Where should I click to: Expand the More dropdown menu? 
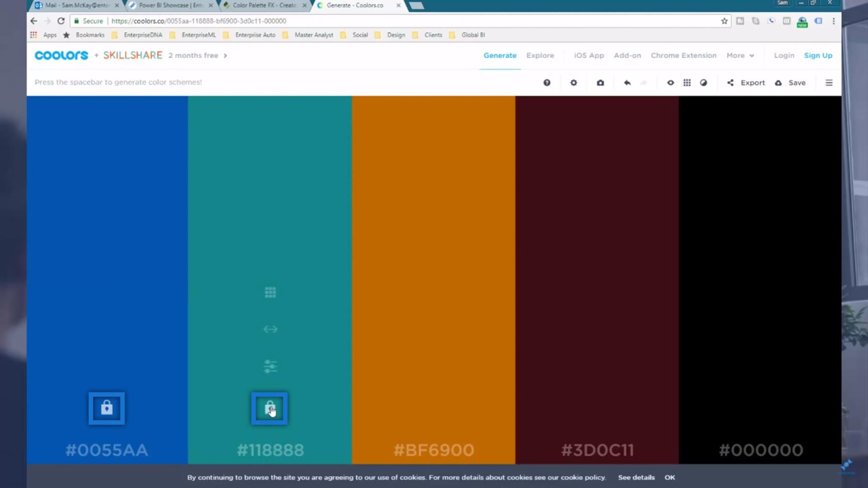740,55
